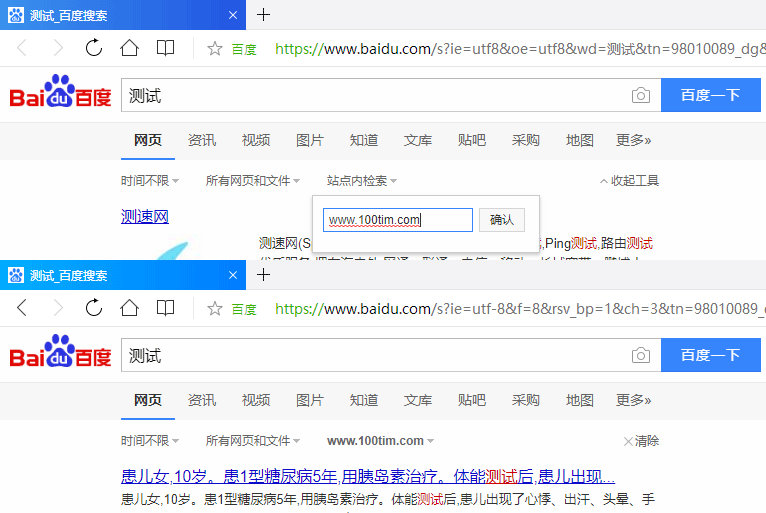Screen dimensions: 766x513
Task: Click address bar URL in upper window
Action: 520,49
